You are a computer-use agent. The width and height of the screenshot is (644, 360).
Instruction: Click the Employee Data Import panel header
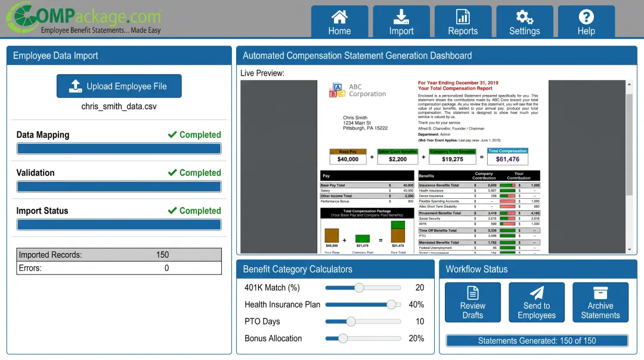coord(119,56)
